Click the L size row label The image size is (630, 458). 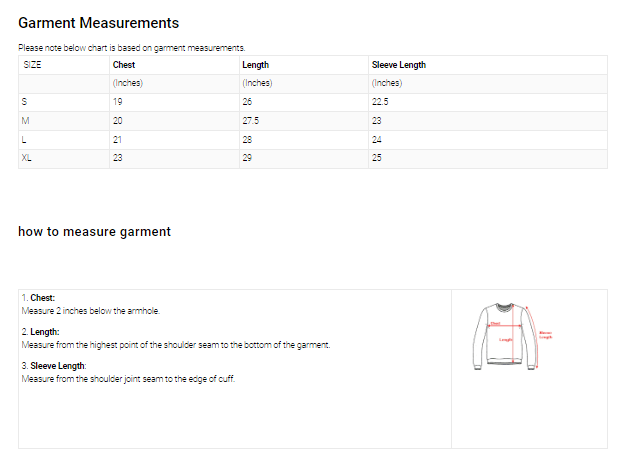coord(25,140)
